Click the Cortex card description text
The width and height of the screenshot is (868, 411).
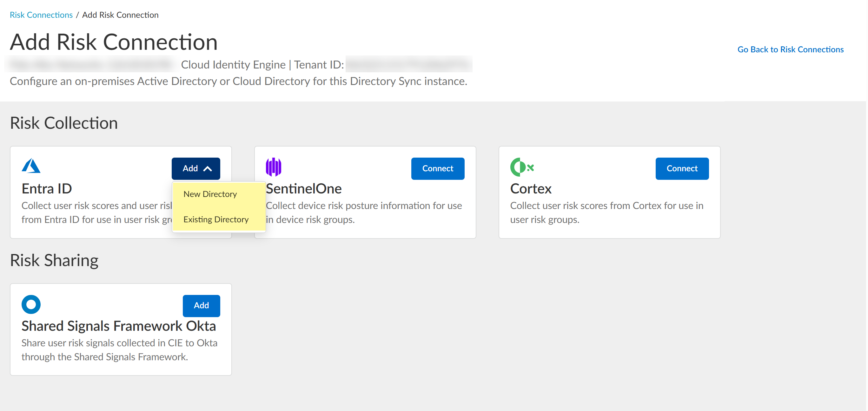click(606, 212)
